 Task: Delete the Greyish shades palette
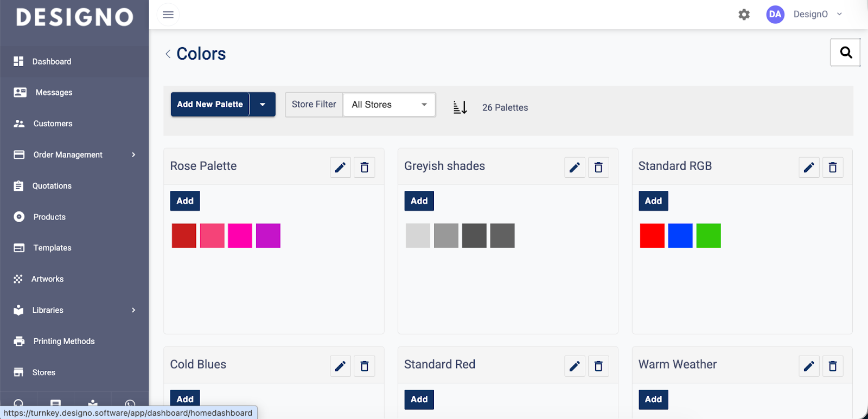(598, 167)
